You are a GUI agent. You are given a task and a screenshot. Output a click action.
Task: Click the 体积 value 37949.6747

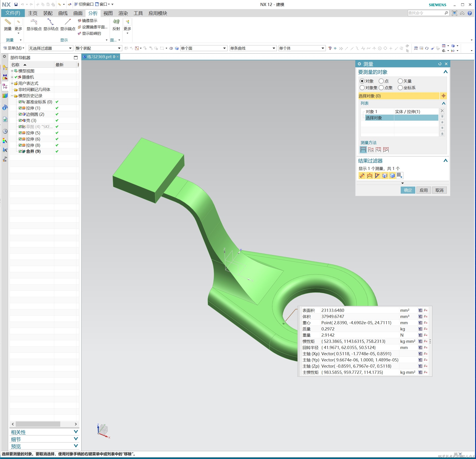[x=332, y=316]
